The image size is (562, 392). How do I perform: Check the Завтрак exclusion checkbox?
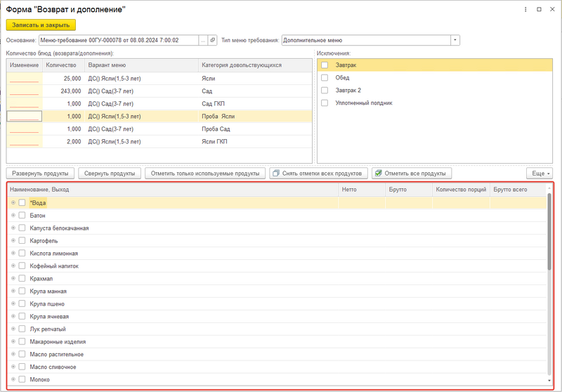[x=325, y=65]
